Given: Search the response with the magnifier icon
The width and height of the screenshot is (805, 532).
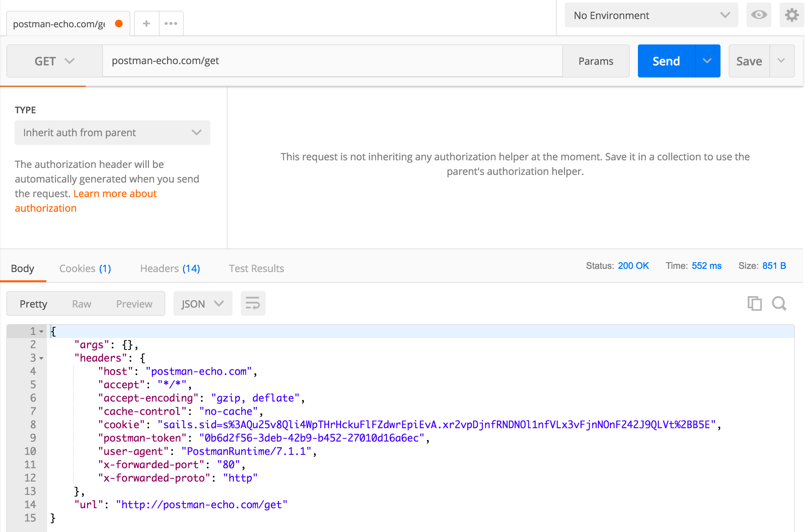Looking at the screenshot, I should pos(779,304).
